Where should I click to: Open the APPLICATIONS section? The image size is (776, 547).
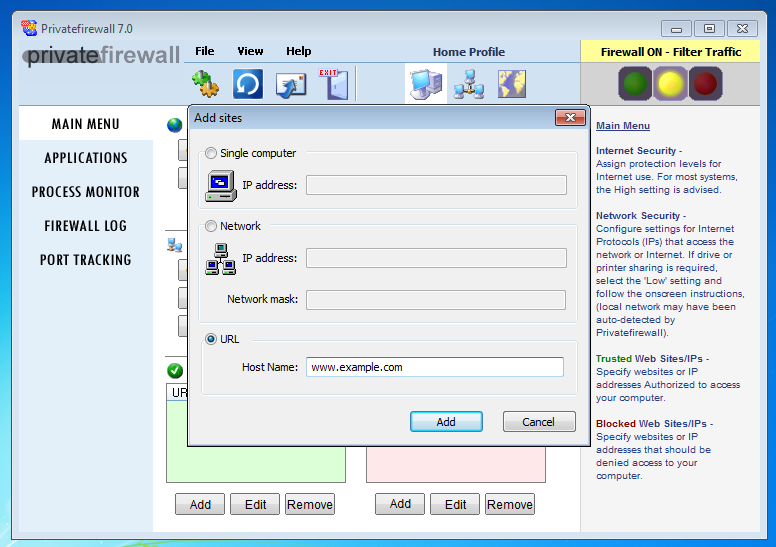[86, 158]
